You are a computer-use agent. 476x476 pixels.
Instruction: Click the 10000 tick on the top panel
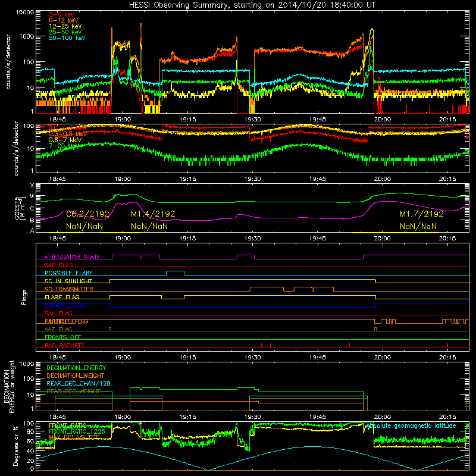(25, 12)
